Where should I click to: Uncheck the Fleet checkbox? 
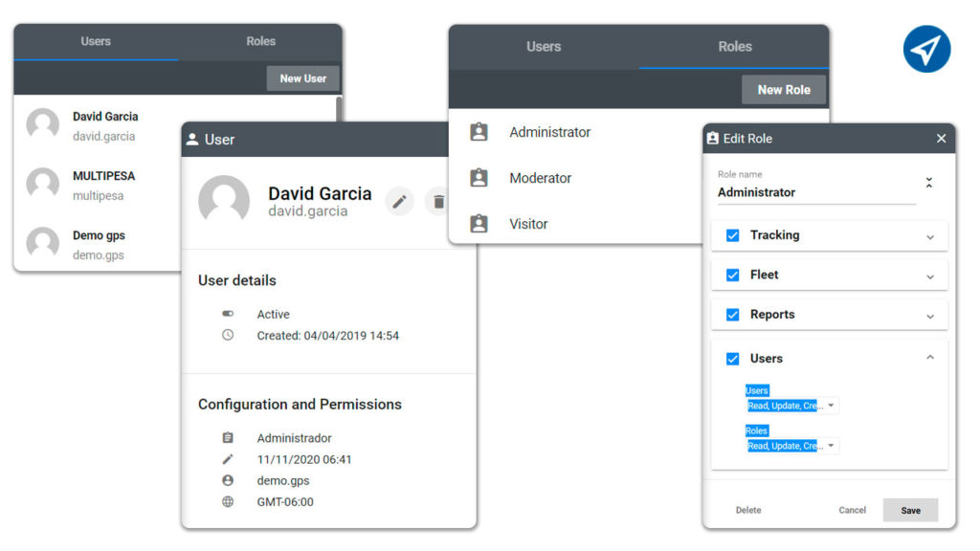732,275
